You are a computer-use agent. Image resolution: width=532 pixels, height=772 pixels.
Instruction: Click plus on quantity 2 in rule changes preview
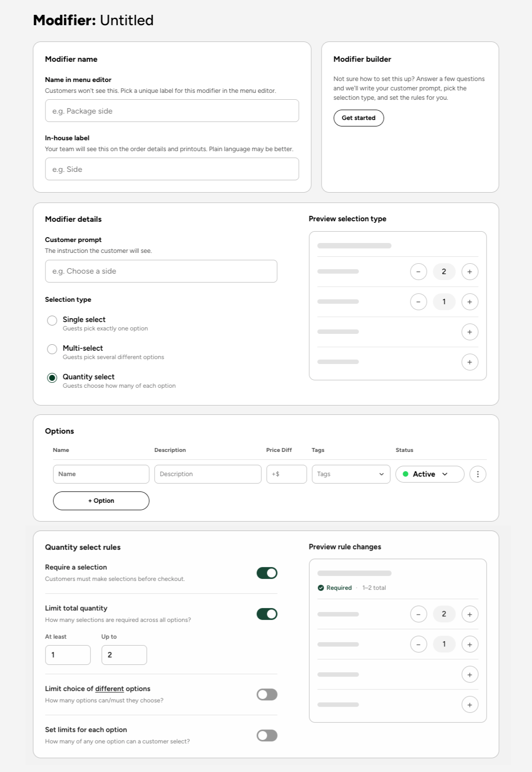click(x=470, y=614)
